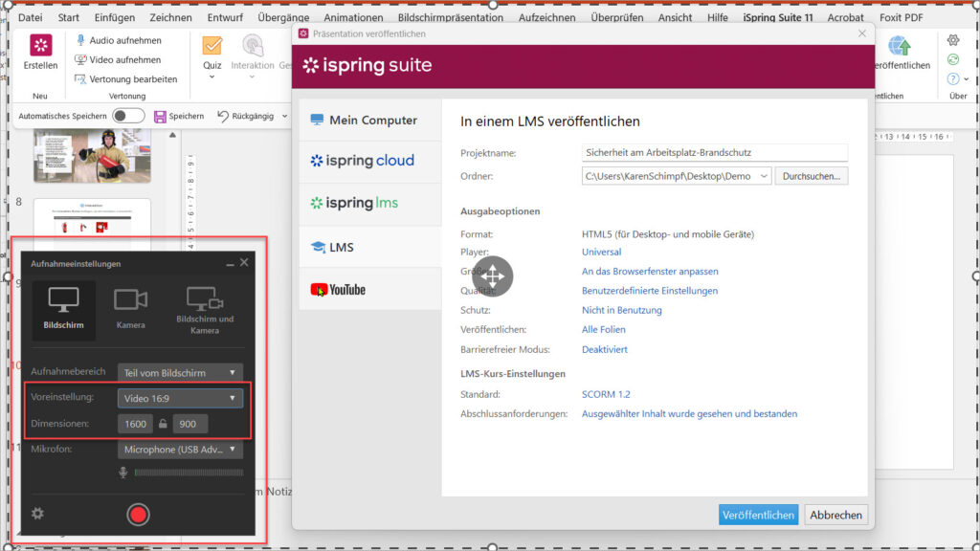The image size is (980, 551).
Task: Click the Quiz checkmark icon
Action: (212, 45)
